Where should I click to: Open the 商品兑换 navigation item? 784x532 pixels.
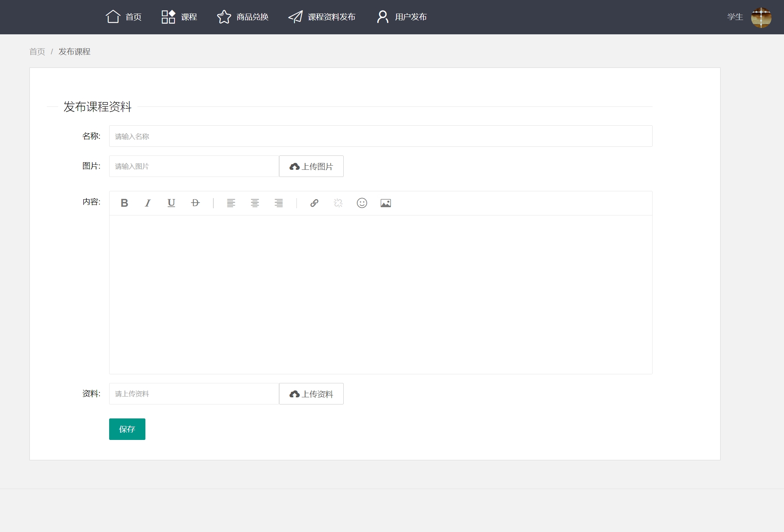(x=243, y=17)
